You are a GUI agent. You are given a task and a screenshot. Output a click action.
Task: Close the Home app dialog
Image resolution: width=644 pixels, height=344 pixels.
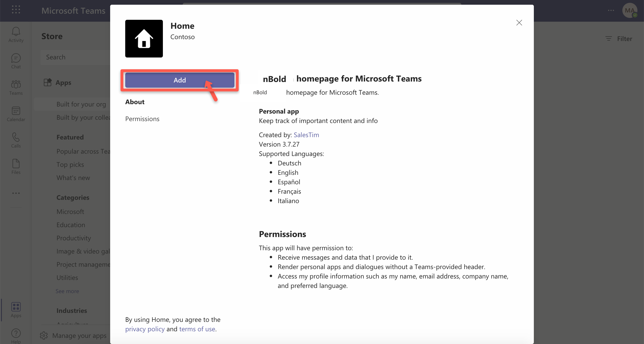(519, 23)
